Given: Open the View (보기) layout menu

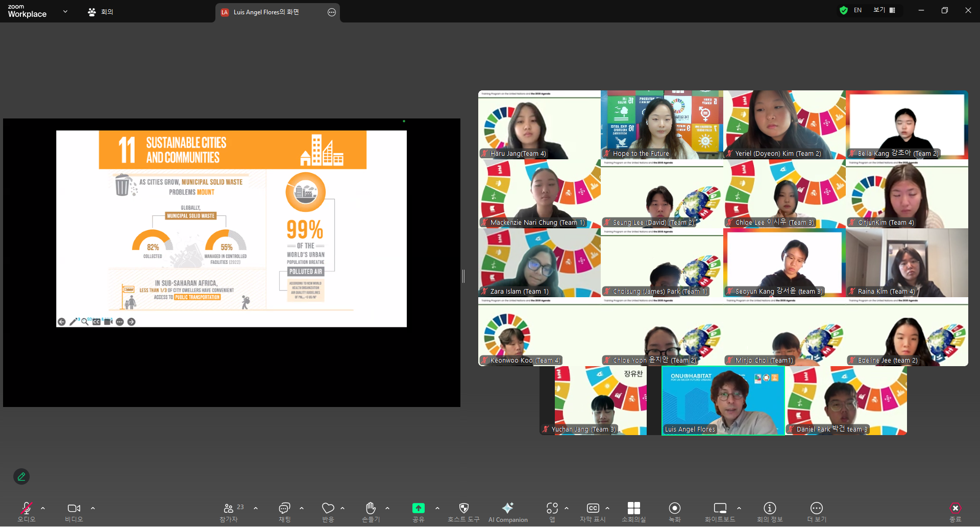Looking at the screenshot, I should 884,10.
